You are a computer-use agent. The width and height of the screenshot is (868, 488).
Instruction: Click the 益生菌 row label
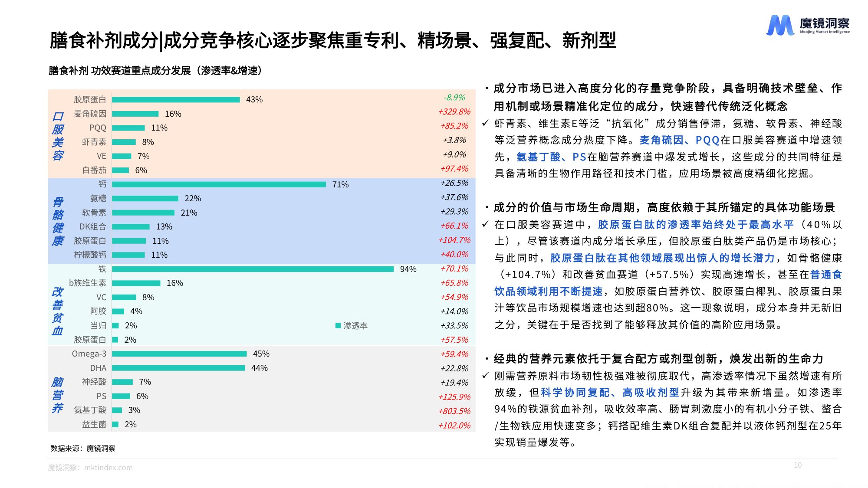pyautogui.click(x=94, y=424)
